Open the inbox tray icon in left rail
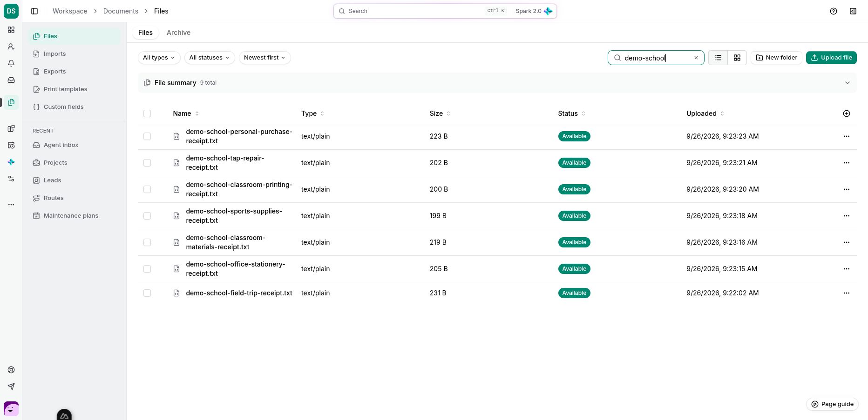 click(11, 80)
